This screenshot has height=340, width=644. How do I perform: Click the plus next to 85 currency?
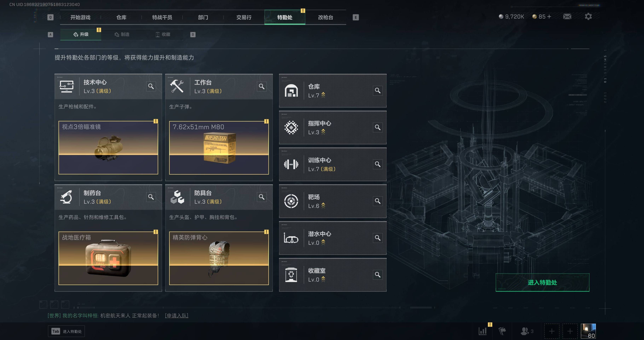click(549, 16)
